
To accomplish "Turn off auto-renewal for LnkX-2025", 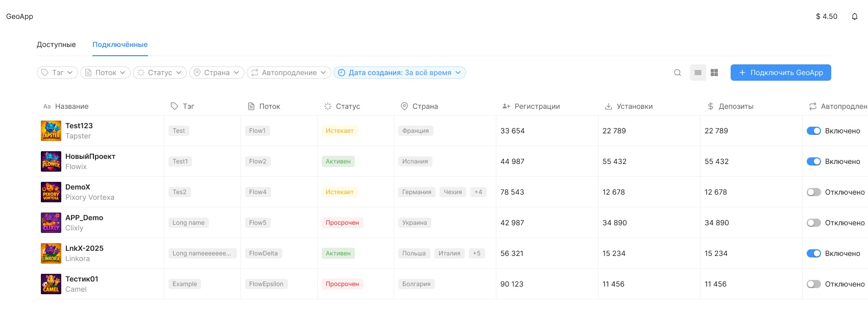I will pos(814,253).
